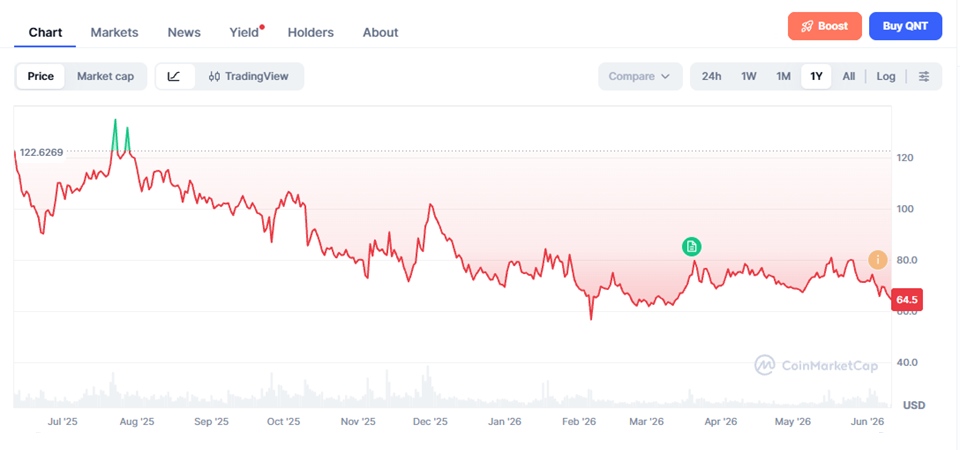960x450 pixels.
Task: Go to the Markets tab
Action: tap(114, 32)
